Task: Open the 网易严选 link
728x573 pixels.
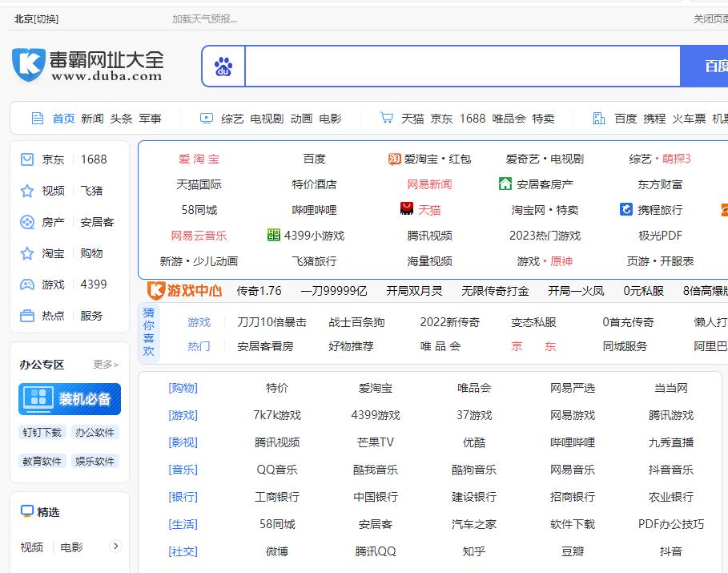Action: [x=573, y=388]
